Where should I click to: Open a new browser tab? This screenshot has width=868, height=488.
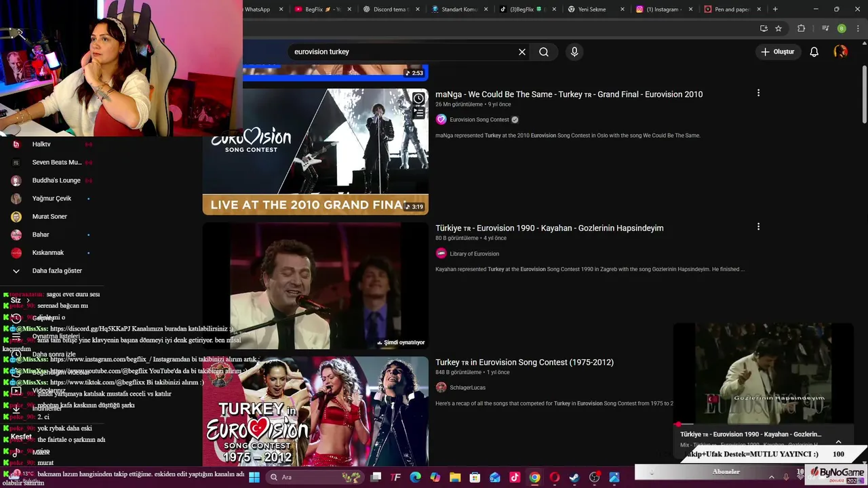[x=775, y=9]
